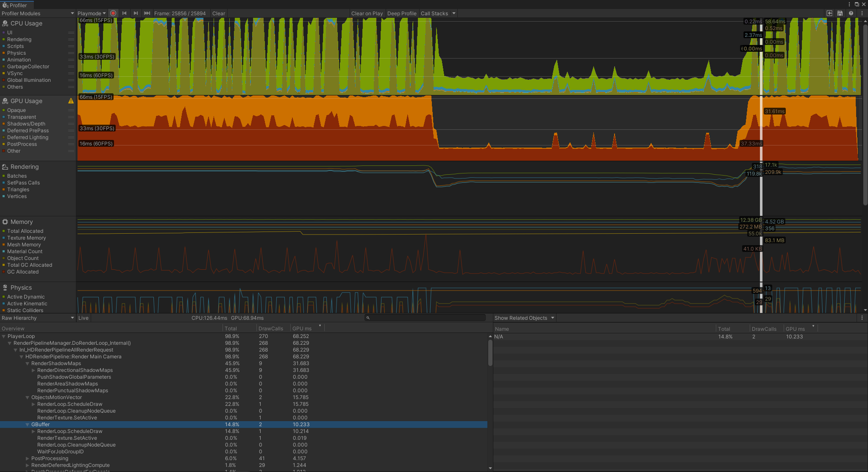Grab the reorder handle beside Scripts category

point(71,46)
